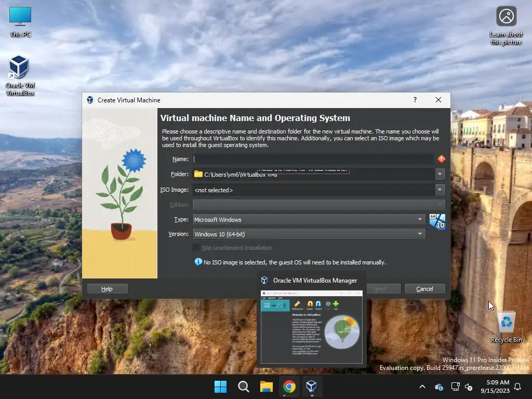Viewport: 532px width, 399px height.
Task: Click the Cancel button
Action: 424,289
